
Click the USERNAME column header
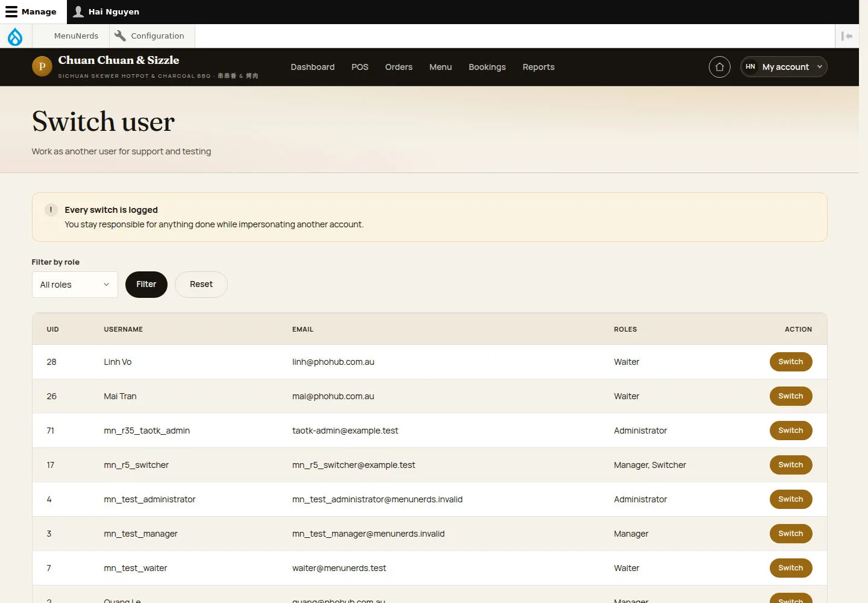pyautogui.click(x=124, y=329)
